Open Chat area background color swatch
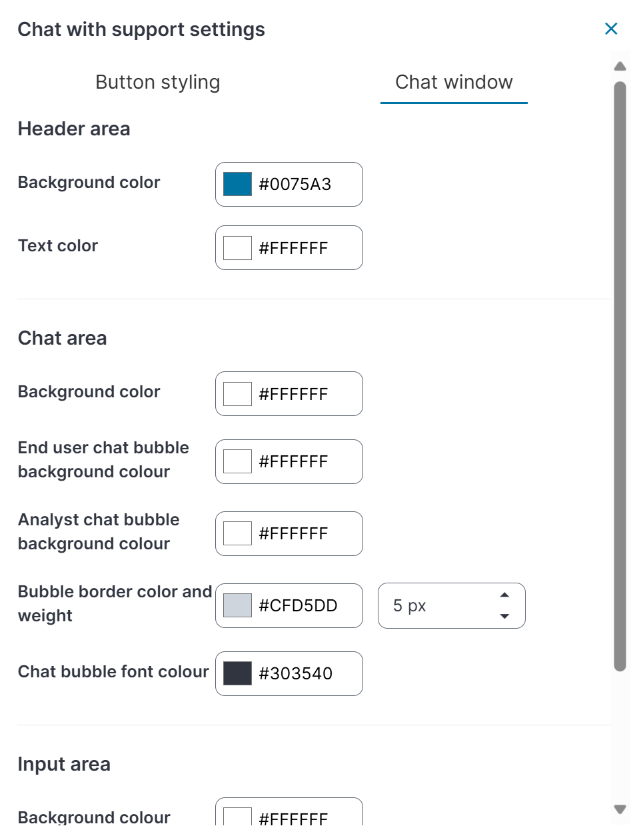Screen dimensions: 643x840 237,394
